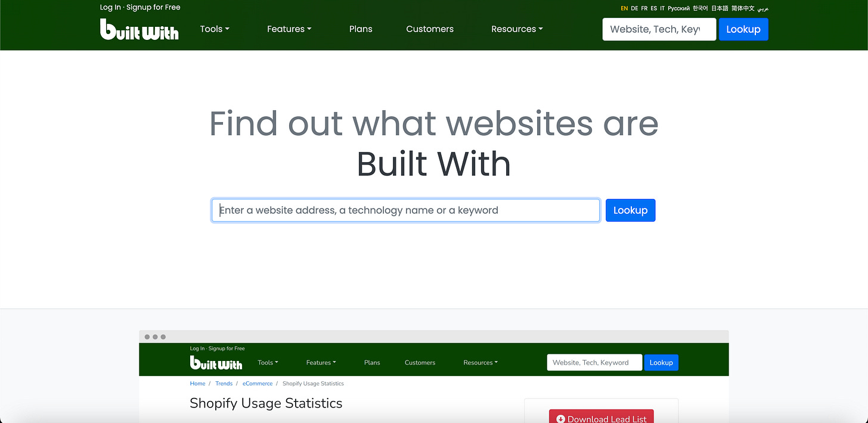Screen dimensions: 868x423
Task: Switch language to FR
Action: pyautogui.click(x=644, y=8)
